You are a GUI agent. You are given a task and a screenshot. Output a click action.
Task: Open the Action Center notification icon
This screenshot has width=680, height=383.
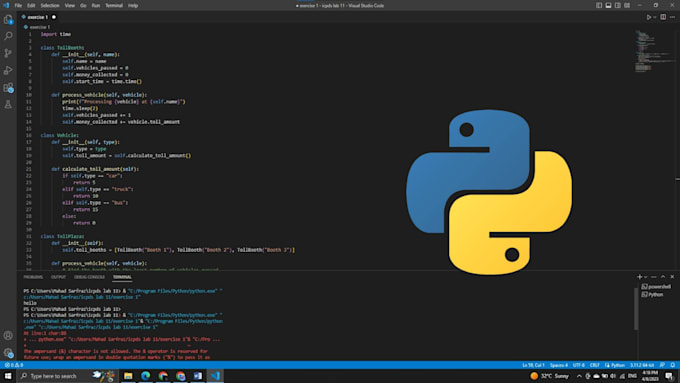669,376
